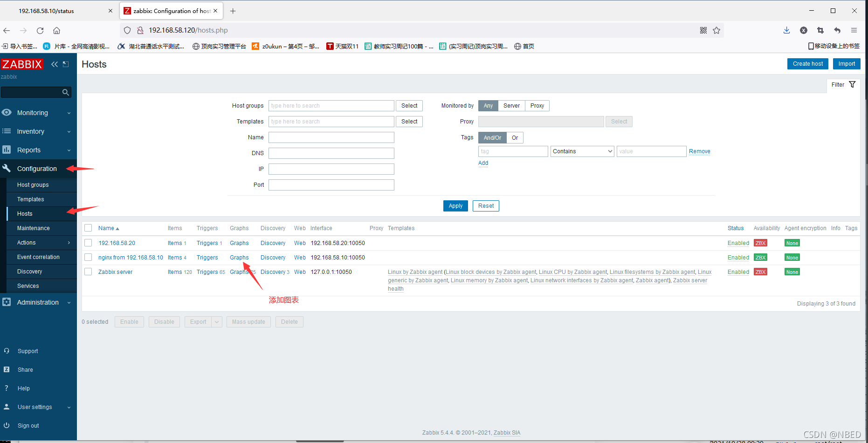Expand the Reports menu chevron
Viewport: 868px width, 443px height.
tap(69, 150)
